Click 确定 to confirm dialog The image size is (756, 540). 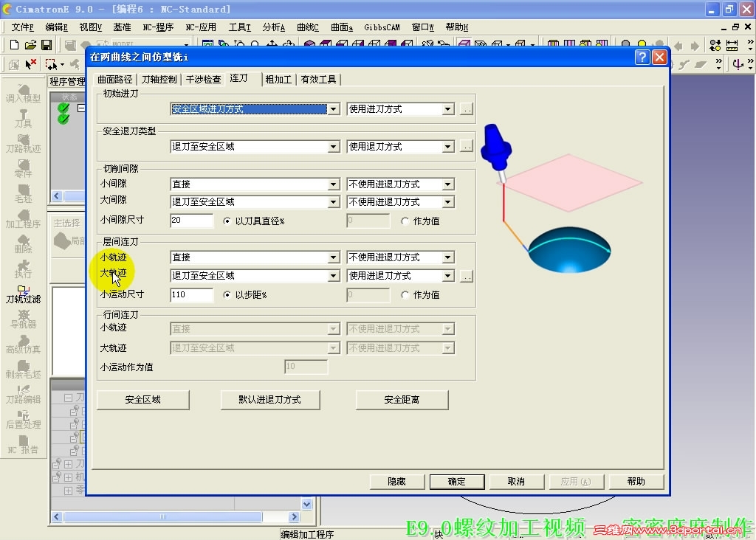(456, 482)
